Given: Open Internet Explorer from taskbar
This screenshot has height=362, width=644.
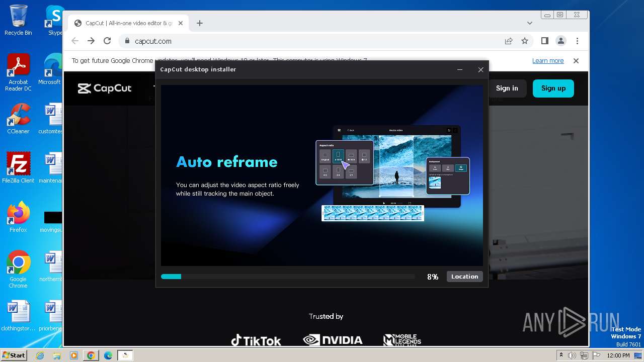Looking at the screenshot, I should coord(40,355).
